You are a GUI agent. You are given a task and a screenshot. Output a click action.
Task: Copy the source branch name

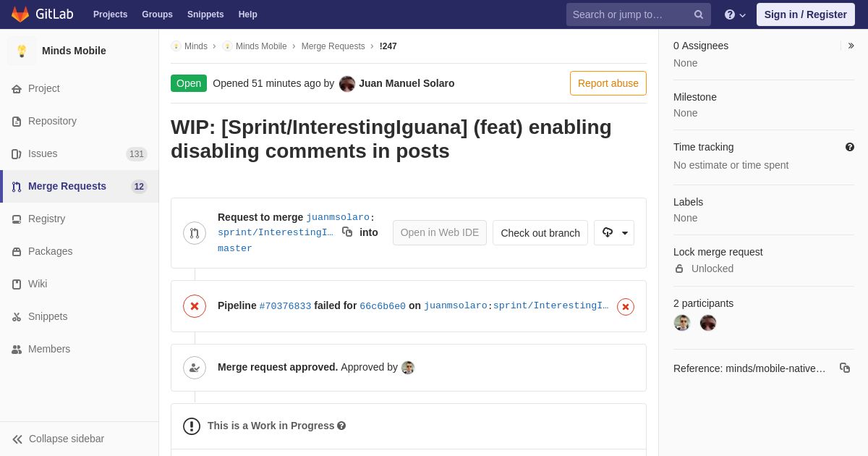tap(347, 232)
